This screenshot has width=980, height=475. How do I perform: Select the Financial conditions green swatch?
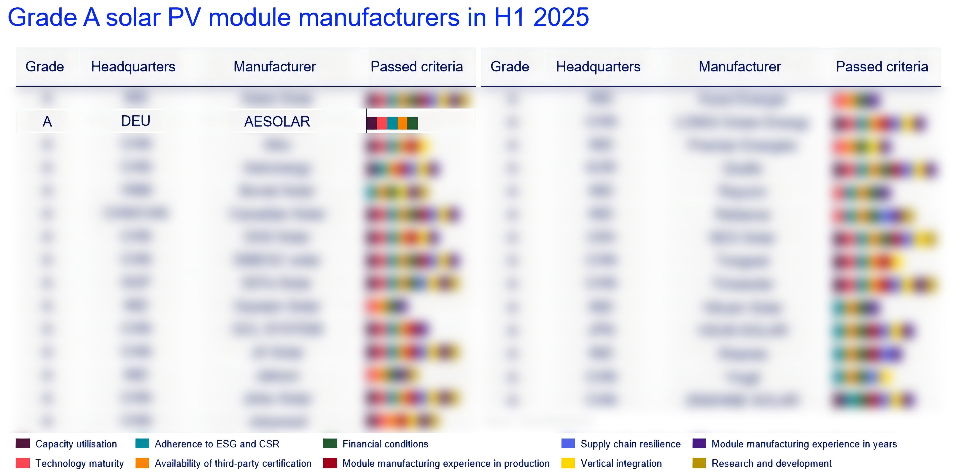(x=330, y=443)
